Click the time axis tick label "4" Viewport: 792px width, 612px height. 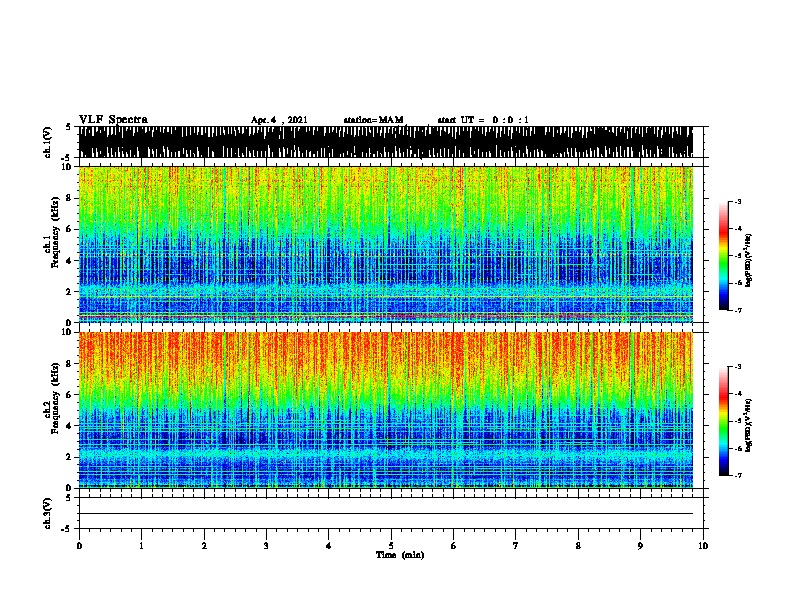click(x=329, y=546)
